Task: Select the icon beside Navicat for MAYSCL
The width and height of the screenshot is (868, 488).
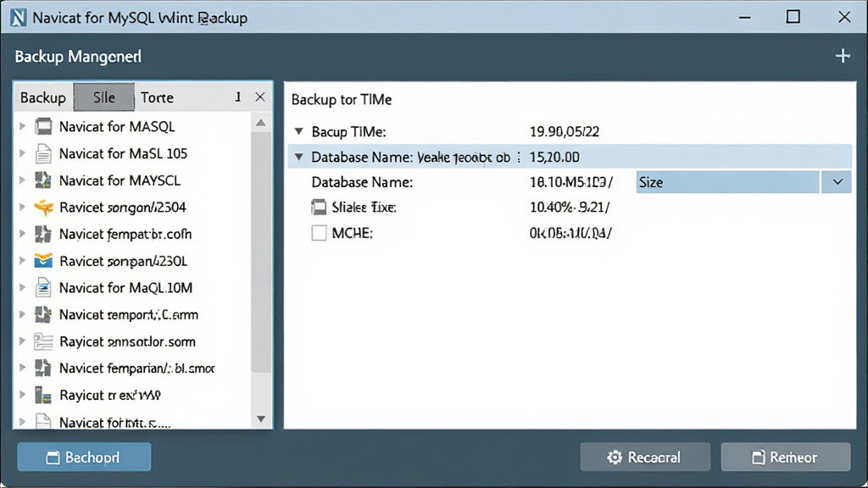Action: tap(43, 180)
